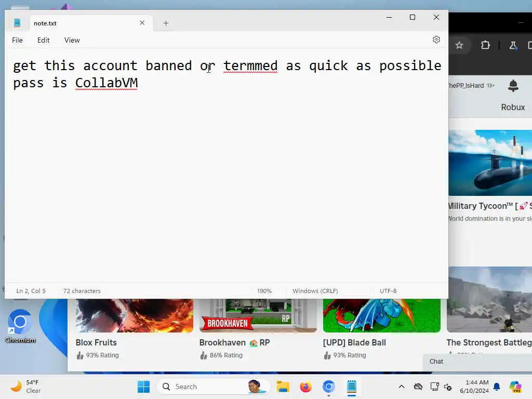Open The Strongest Battlegrounds game title

(x=489, y=343)
